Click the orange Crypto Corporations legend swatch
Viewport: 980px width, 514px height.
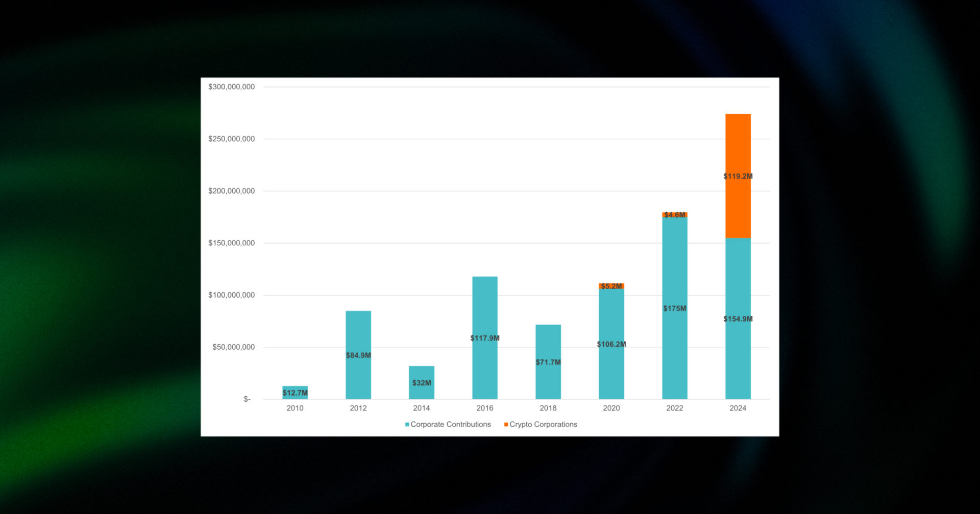506,424
